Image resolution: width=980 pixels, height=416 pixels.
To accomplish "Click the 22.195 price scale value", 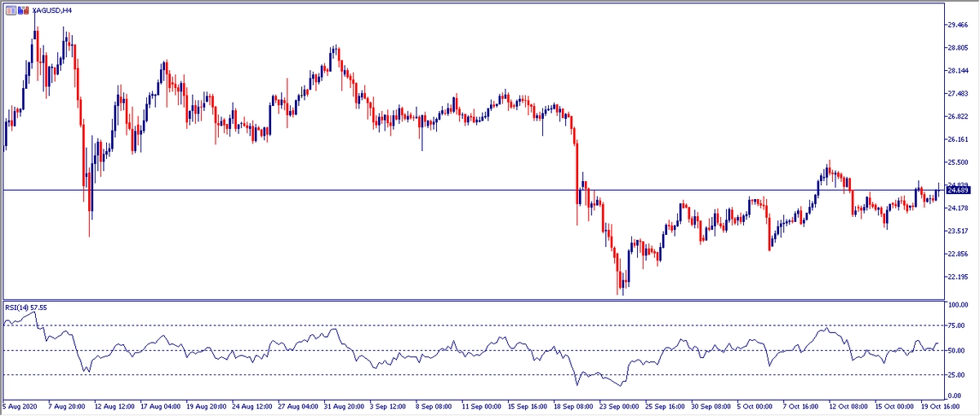I will point(957,277).
